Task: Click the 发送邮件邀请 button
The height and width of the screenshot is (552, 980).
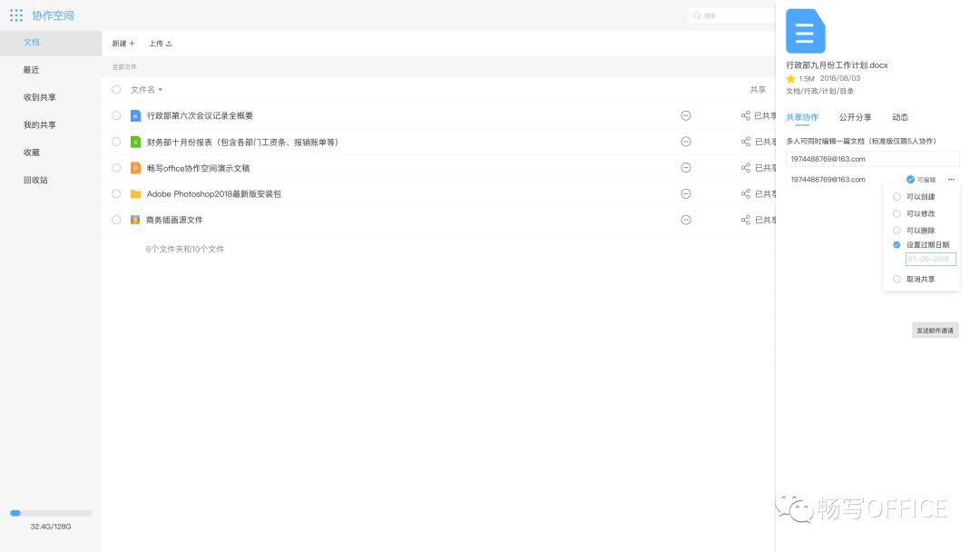Action: (935, 330)
